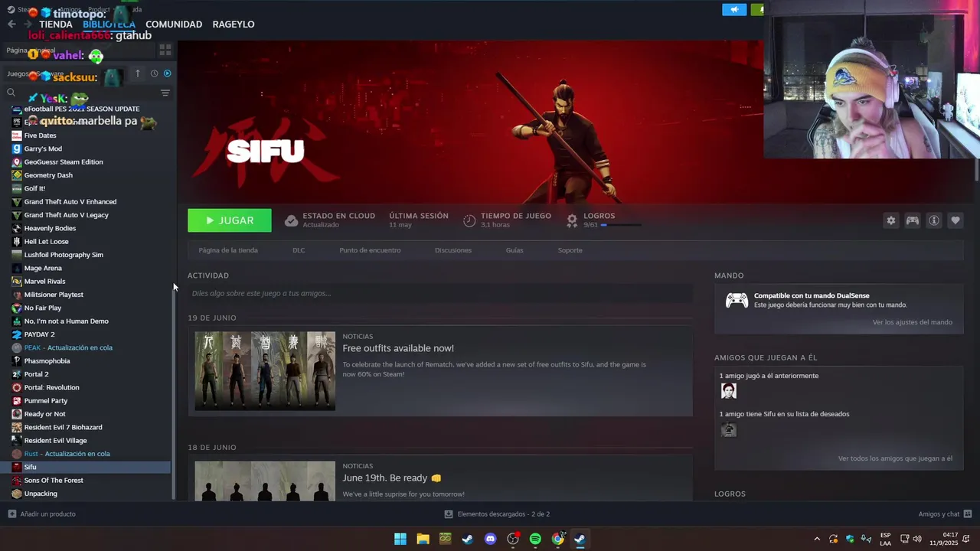This screenshot has width=980, height=551.
Task: Open Free outfits available now news thumbnail
Action: [x=265, y=371]
